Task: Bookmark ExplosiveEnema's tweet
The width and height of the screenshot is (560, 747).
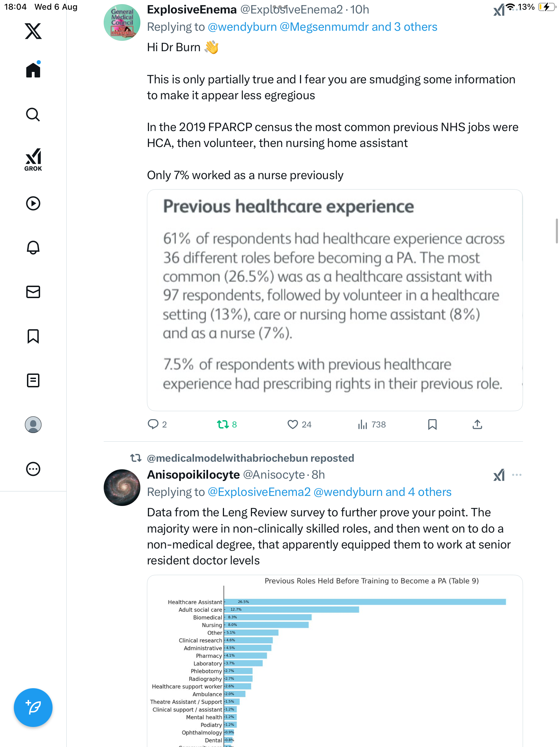Action: [x=432, y=424]
